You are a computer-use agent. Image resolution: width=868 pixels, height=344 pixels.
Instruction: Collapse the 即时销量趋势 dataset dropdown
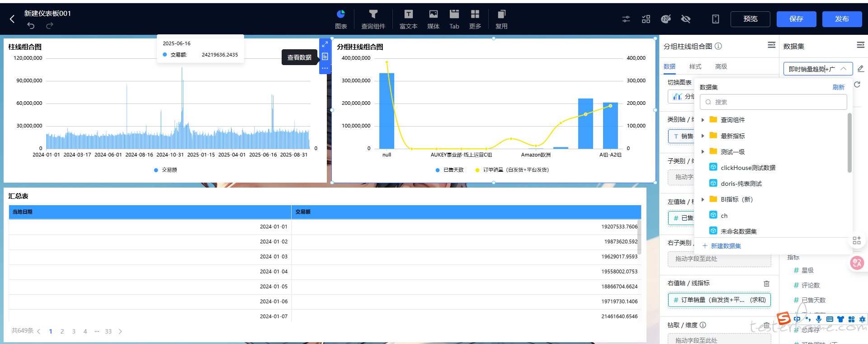[x=843, y=69]
